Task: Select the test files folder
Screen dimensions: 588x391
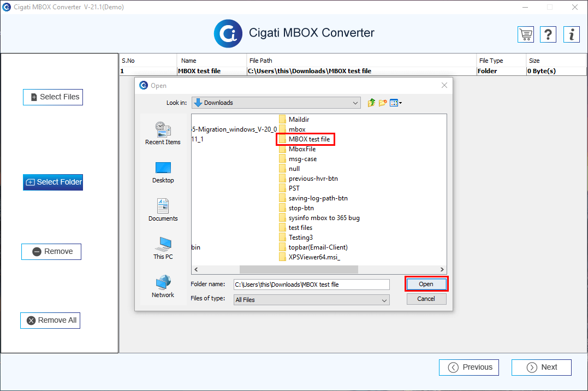Action: click(x=296, y=228)
